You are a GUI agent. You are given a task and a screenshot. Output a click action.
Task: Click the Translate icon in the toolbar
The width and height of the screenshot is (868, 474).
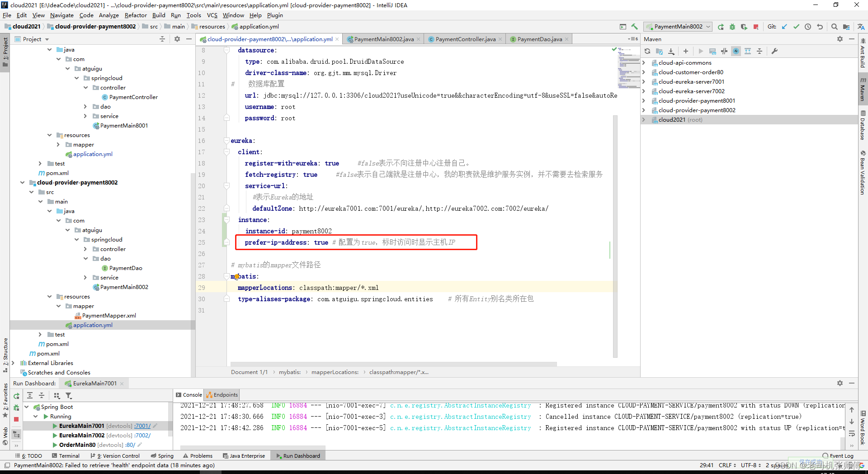861,27
